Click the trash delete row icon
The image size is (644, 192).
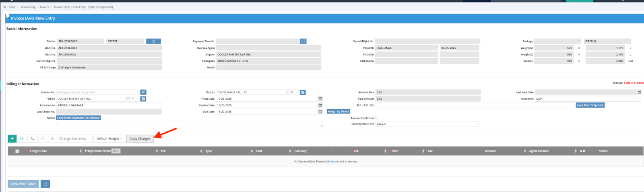52,139
